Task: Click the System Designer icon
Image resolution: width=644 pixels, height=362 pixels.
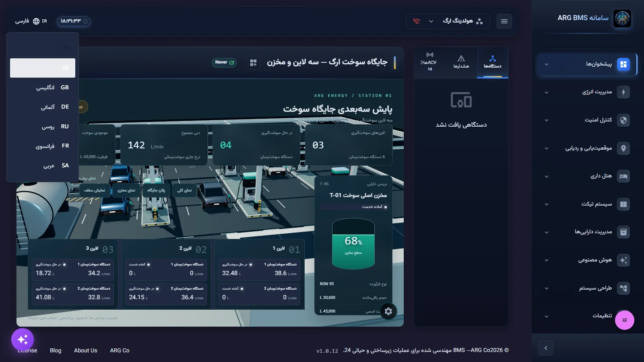Action: point(623,288)
